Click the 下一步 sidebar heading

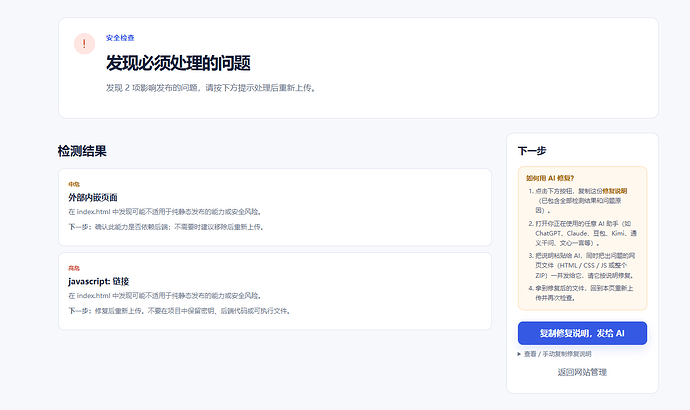click(532, 151)
